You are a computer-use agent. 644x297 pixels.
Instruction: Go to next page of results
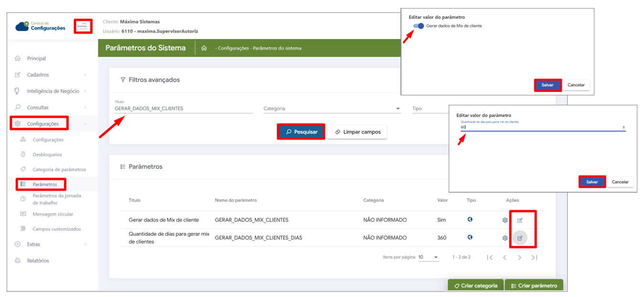[519, 257]
